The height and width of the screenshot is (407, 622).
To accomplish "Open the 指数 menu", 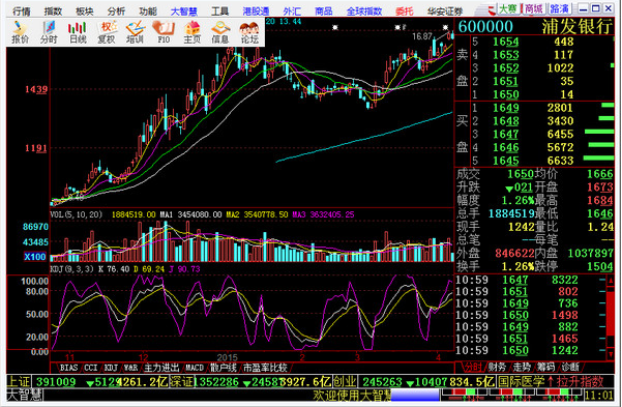I will coord(53,11).
